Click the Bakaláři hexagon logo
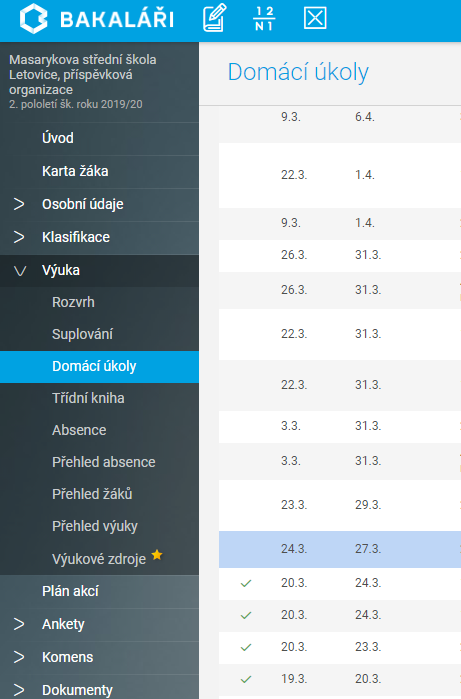The height and width of the screenshot is (699, 461). click(33, 18)
